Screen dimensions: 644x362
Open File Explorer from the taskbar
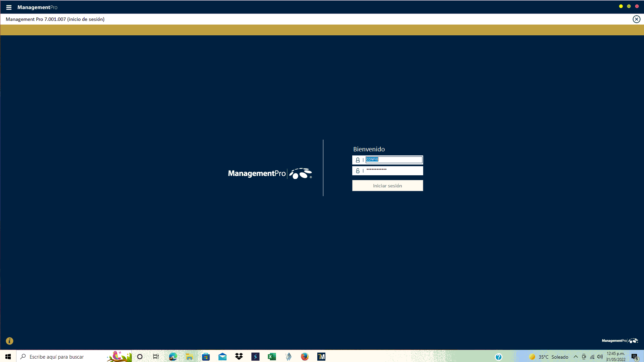(x=189, y=357)
